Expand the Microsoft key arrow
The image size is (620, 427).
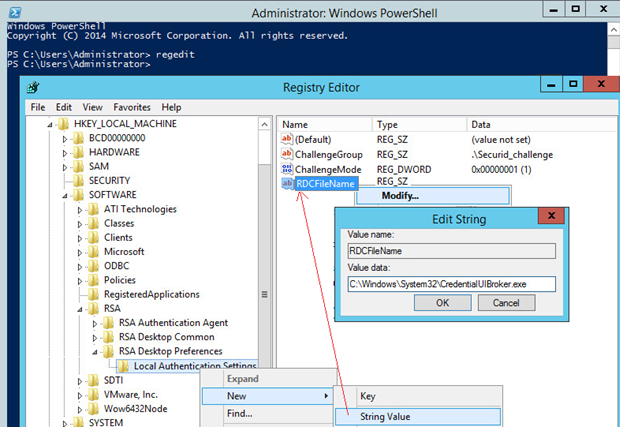(80, 252)
